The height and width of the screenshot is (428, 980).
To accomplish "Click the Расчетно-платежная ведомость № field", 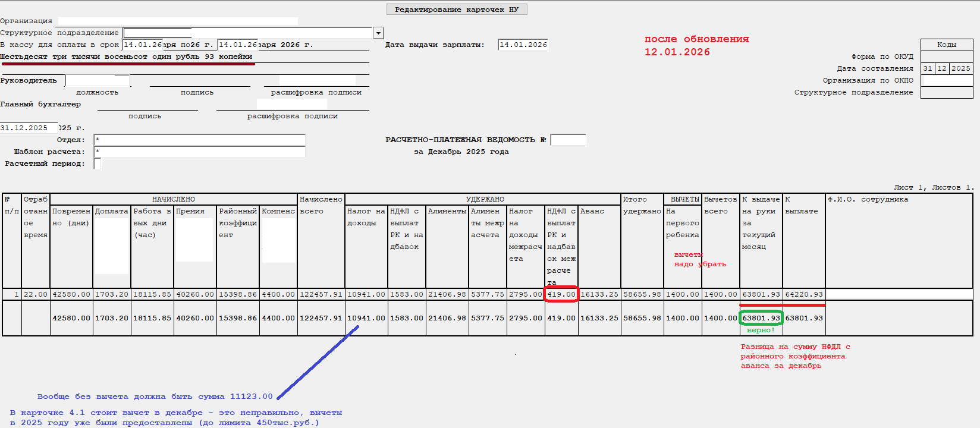I will 568,140.
